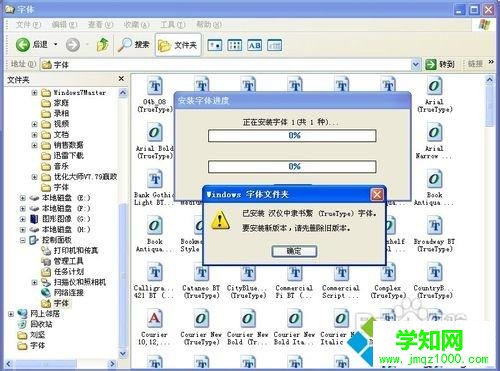This screenshot has height=371, width=500.
Task: Expand the 优化大师V7.79 folder node
Action: pos(34,177)
